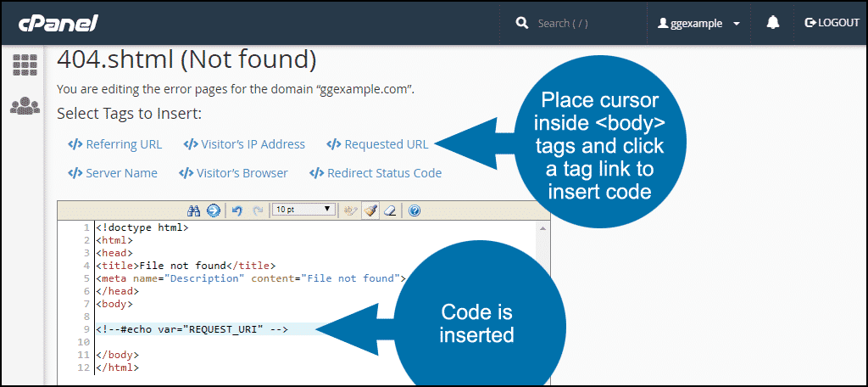Click the LOGOUT link

click(832, 23)
